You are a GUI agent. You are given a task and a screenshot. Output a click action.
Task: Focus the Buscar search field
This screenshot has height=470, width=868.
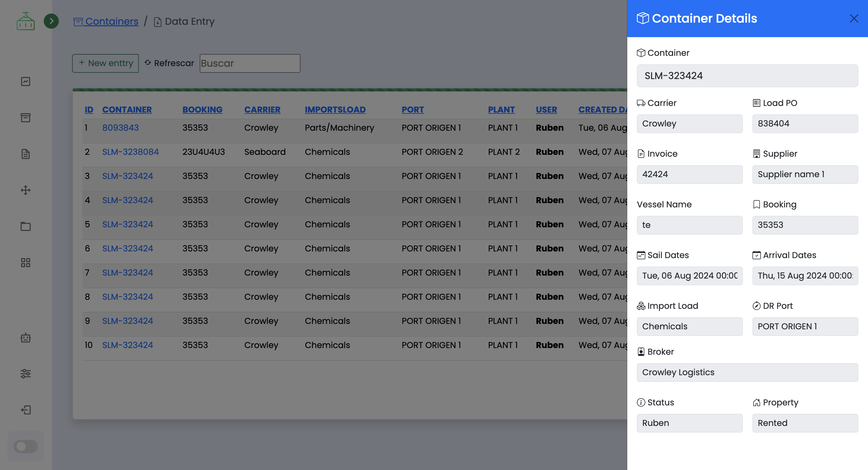tap(250, 63)
